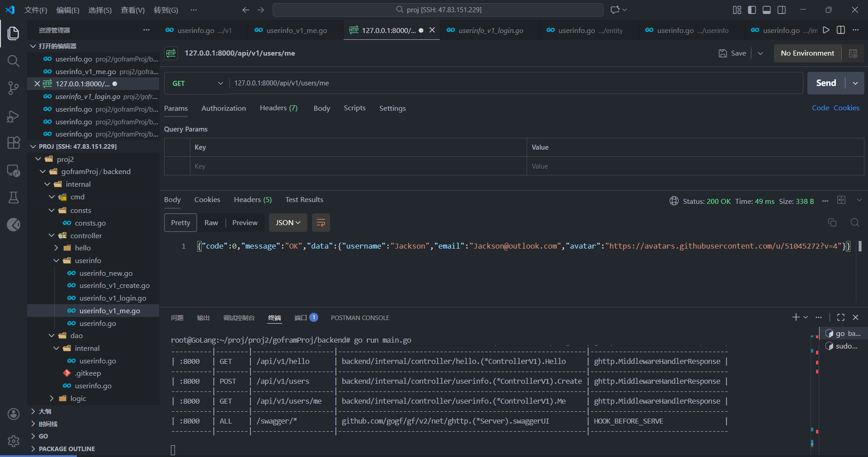The image size is (868, 457).
Task: Click the request URL input field
Action: (x=515, y=83)
